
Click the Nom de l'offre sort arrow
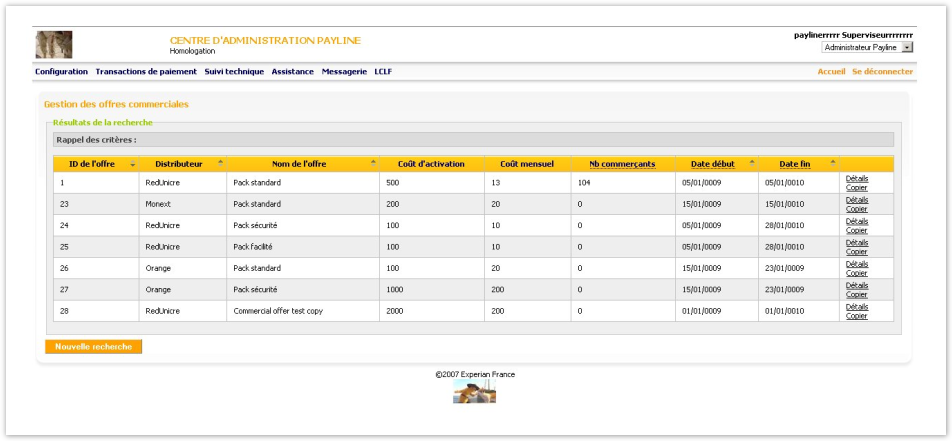click(x=373, y=164)
